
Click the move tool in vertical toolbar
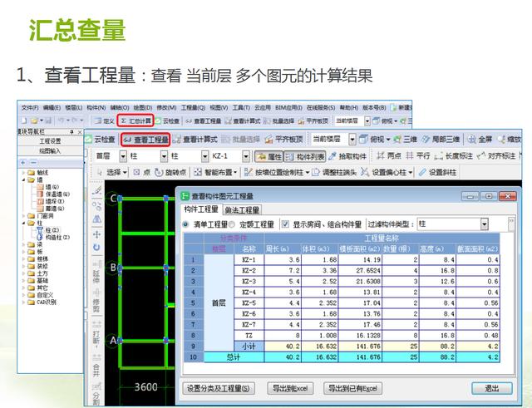97,234
